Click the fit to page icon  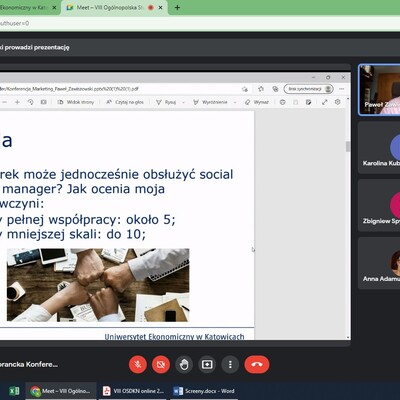pos(44,102)
